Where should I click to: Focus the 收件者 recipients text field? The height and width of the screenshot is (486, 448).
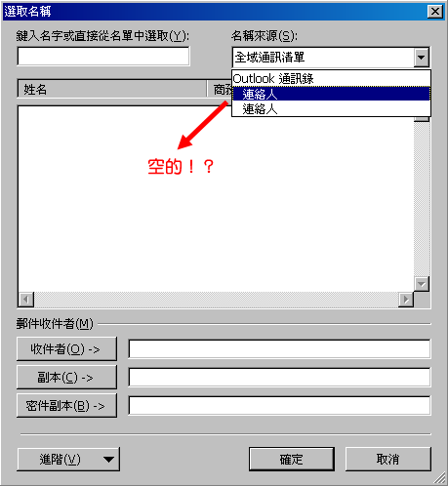279,349
